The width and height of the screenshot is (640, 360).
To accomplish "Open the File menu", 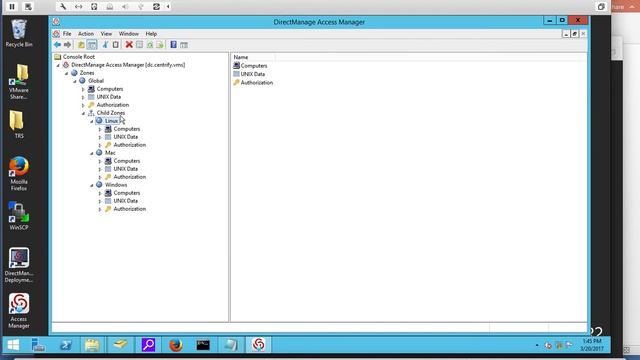I will (x=67, y=34).
